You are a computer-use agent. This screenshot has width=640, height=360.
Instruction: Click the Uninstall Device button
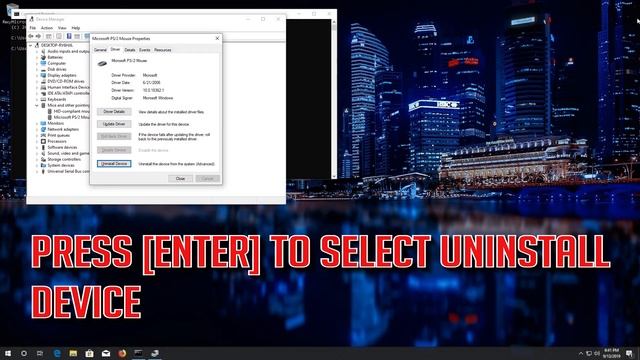point(114,164)
